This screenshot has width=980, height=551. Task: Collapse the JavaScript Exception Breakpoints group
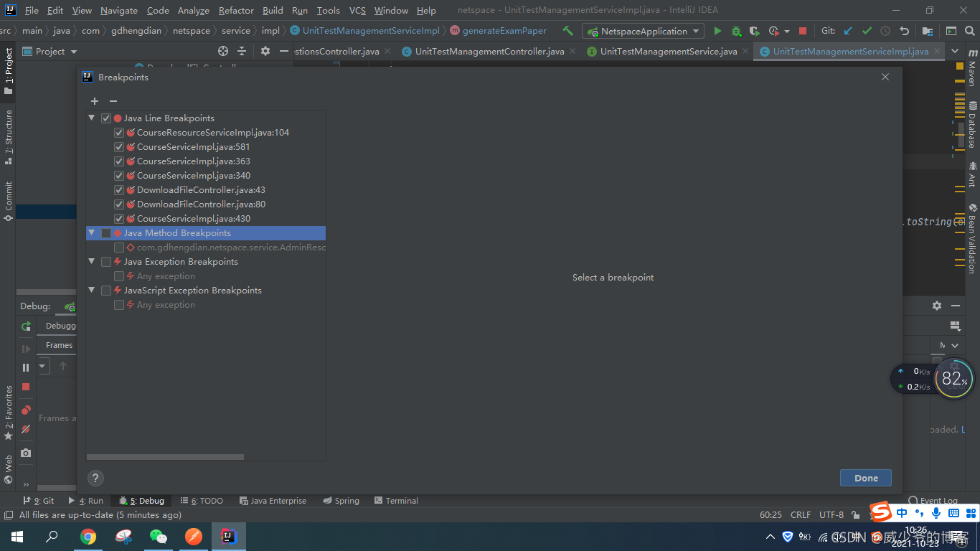(91, 290)
